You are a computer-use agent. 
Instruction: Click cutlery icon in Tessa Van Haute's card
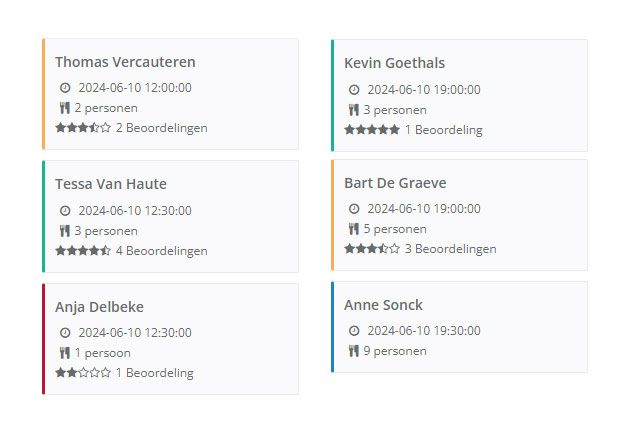click(x=64, y=231)
